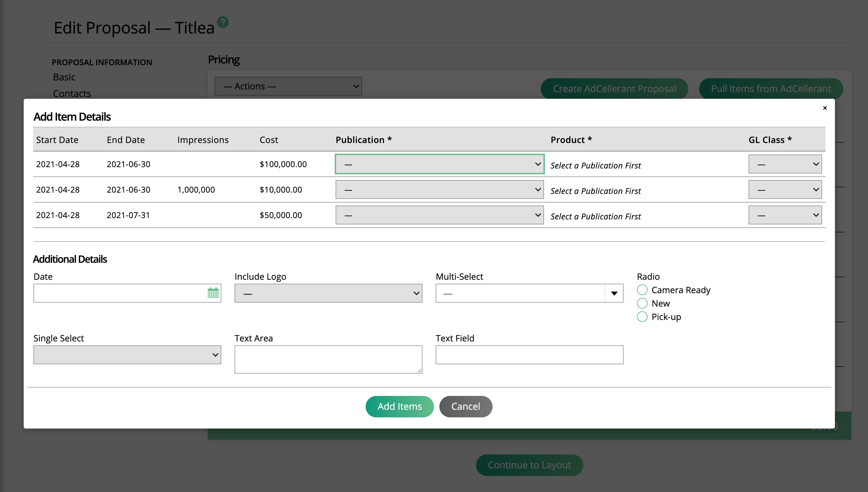This screenshot has width=868, height=492.
Task: Open the Include Logo dropdown
Action: [328, 293]
